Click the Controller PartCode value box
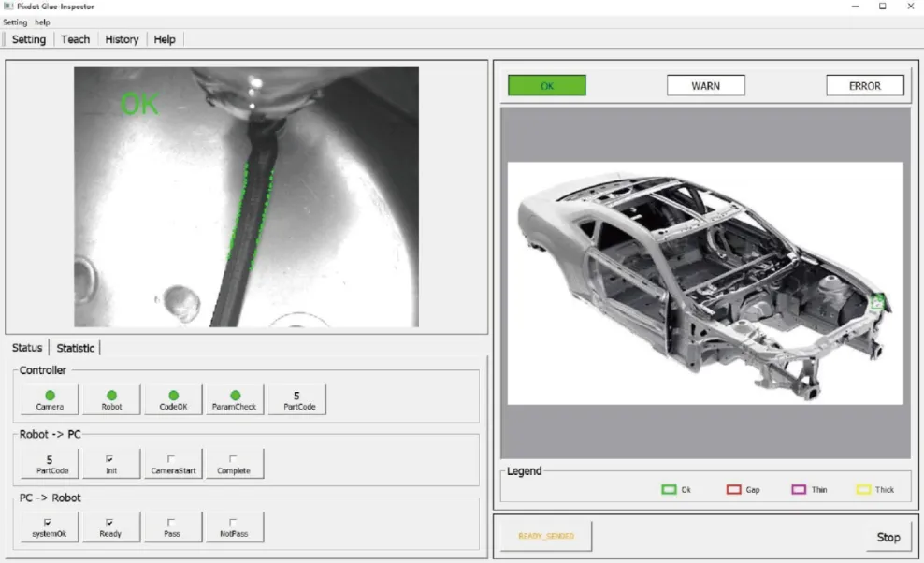924x563 pixels. (x=296, y=399)
